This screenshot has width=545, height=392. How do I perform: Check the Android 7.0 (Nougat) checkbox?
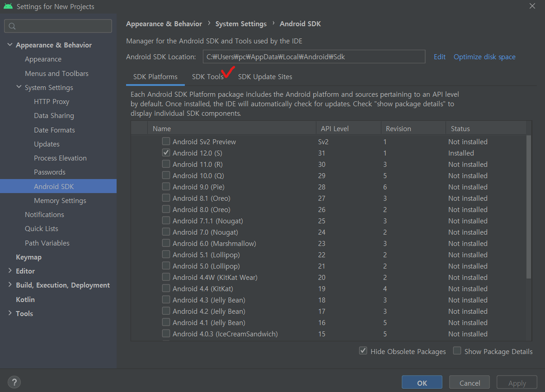166,232
